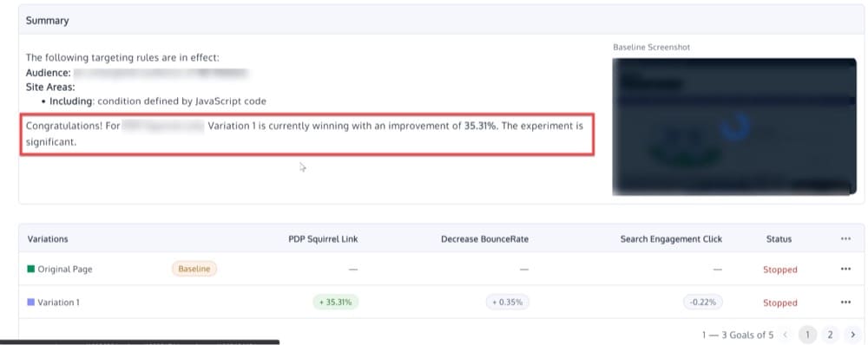Click the Variation 1 row name

59,303
